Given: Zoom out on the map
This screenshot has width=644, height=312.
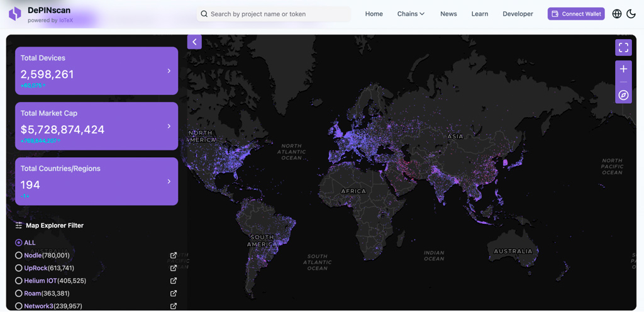Looking at the screenshot, I should point(623,82).
